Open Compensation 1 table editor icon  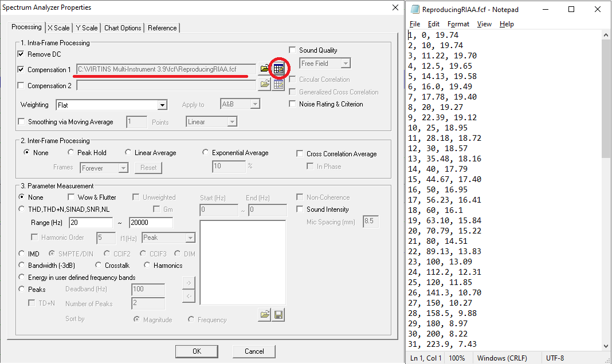(x=278, y=69)
